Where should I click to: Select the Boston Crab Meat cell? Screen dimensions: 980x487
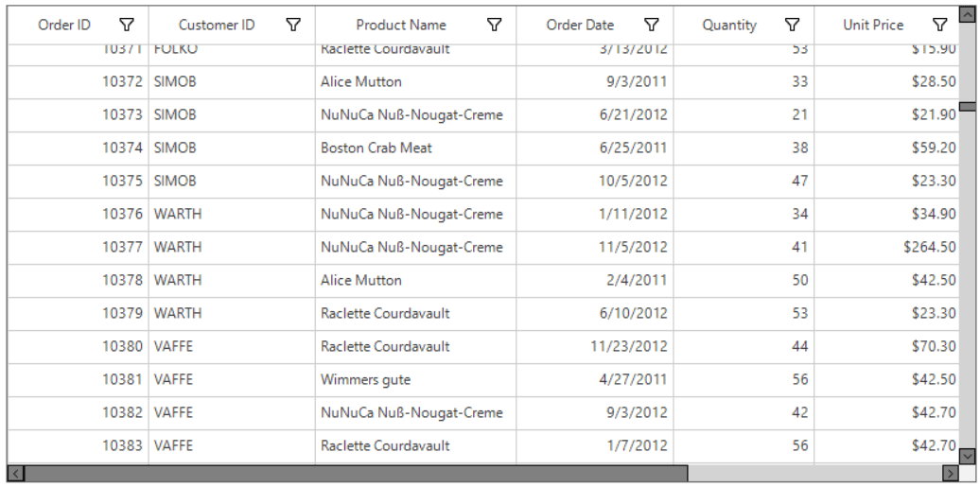point(415,148)
